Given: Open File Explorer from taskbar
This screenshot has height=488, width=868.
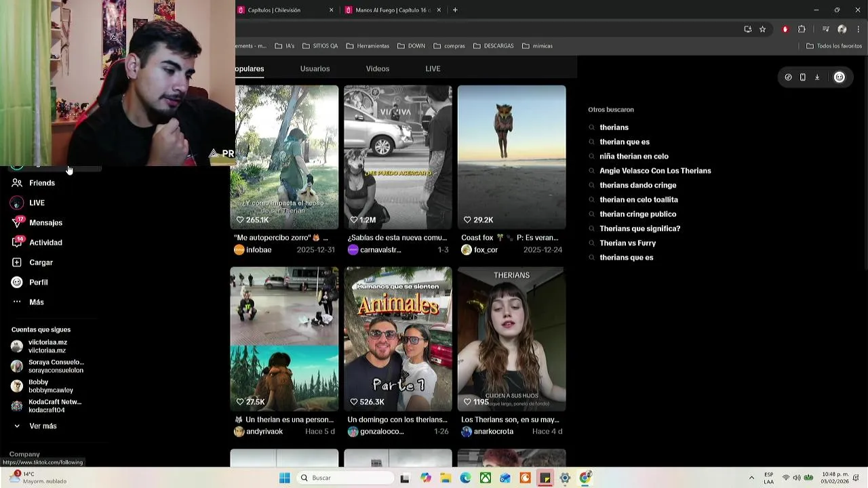Looking at the screenshot, I should 446,478.
